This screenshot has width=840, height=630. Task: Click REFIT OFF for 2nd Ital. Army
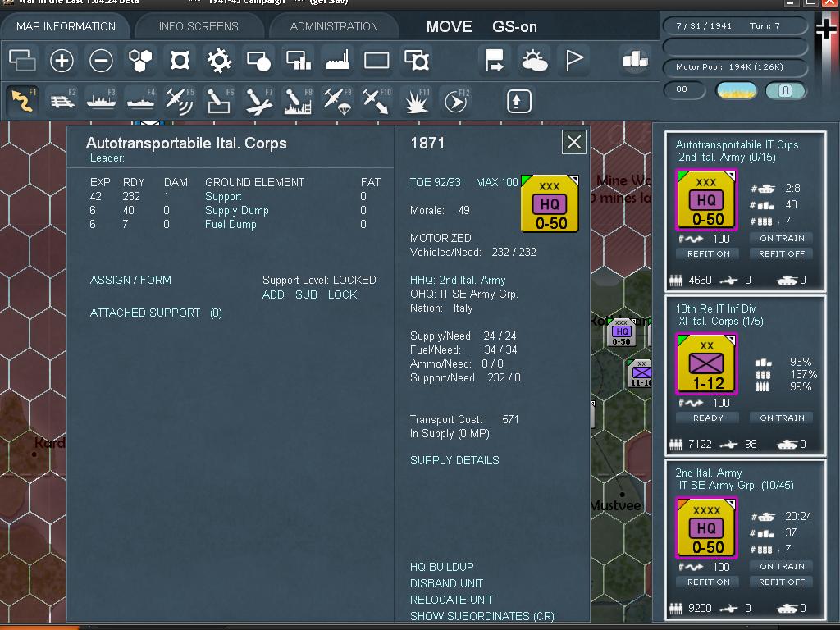[782, 582]
